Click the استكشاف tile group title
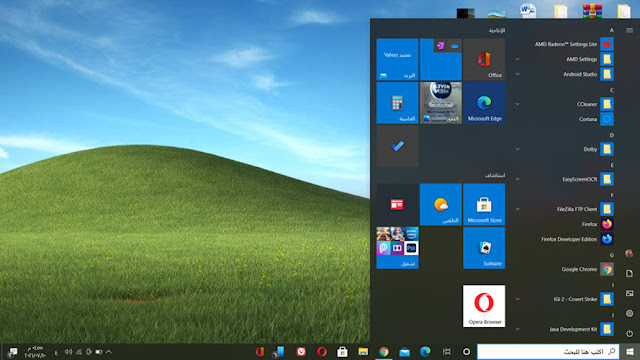 click(x=495, y=176)
